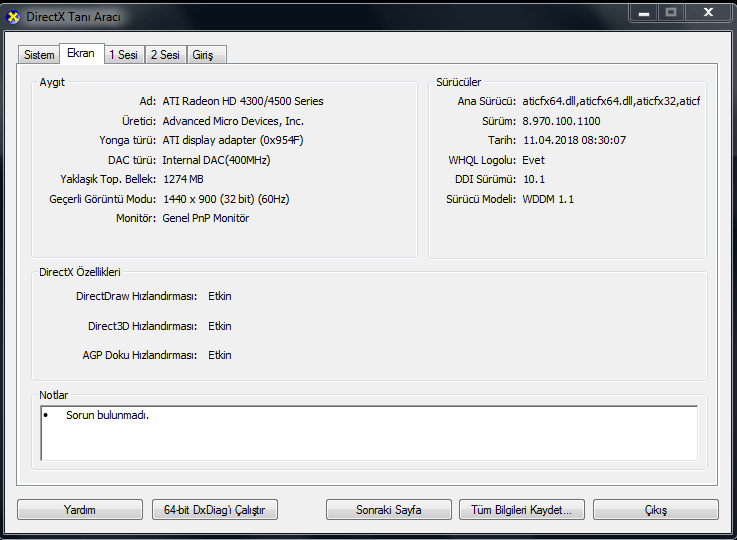Click the 'Yaklaşık Top. Bellek:' label
Screen dimensions: 737x540
[x=108, y=180]
